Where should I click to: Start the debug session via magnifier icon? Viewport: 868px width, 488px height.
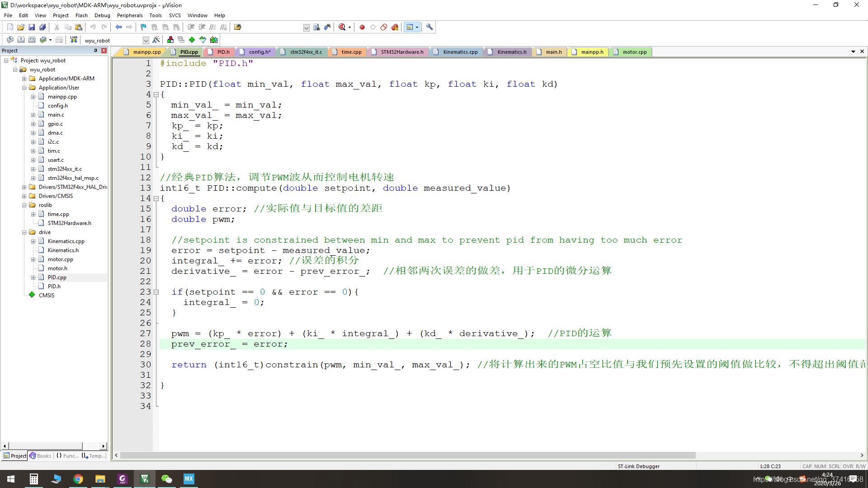click(x=342, y=27)
